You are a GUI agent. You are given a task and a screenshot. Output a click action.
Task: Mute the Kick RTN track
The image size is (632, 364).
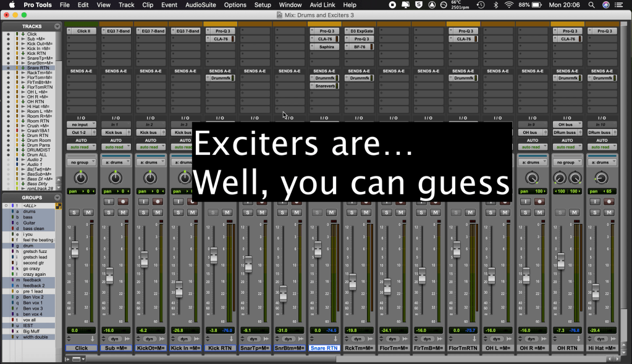tap(226, 212)
